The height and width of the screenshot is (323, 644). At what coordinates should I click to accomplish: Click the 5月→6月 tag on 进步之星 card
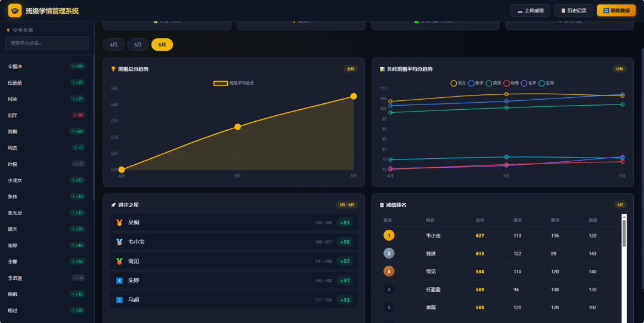pos(347,205)
